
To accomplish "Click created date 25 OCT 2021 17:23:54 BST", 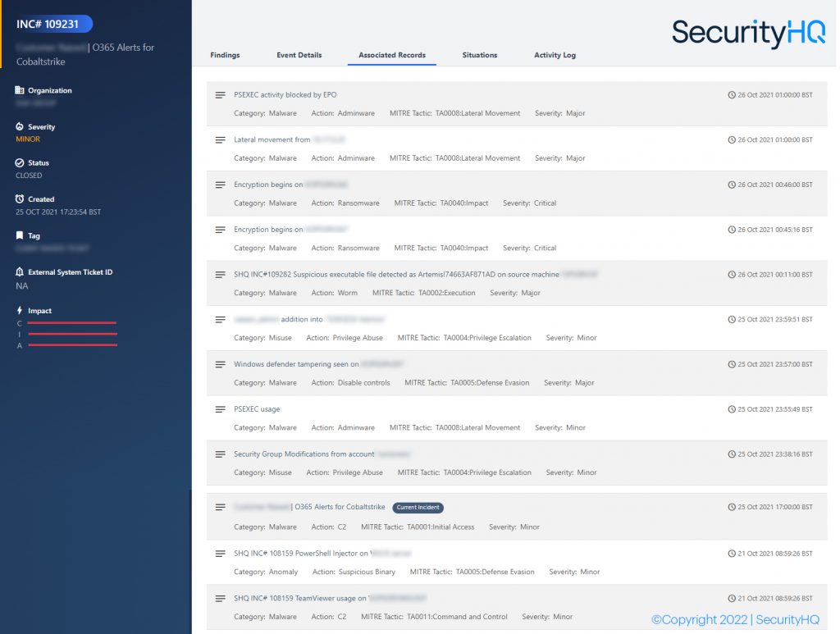I will pyautogui.click(x=58, y=212).
